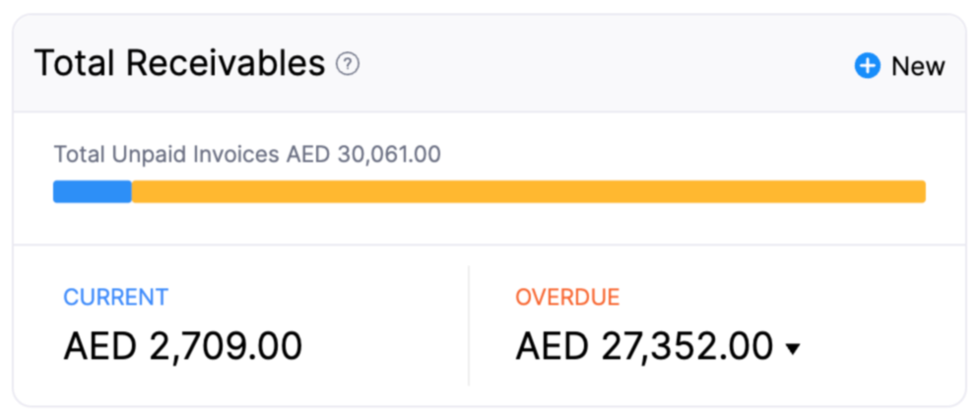Click blank space right of current amount
The height and width of the screenshot is (419, 980).
click(x=384, y=347)
